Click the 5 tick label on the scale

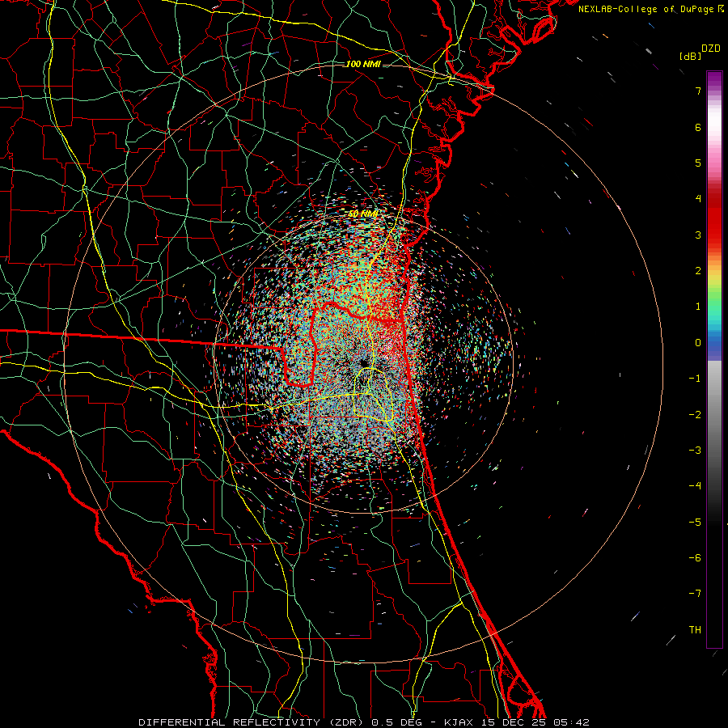tap(698, 163)
